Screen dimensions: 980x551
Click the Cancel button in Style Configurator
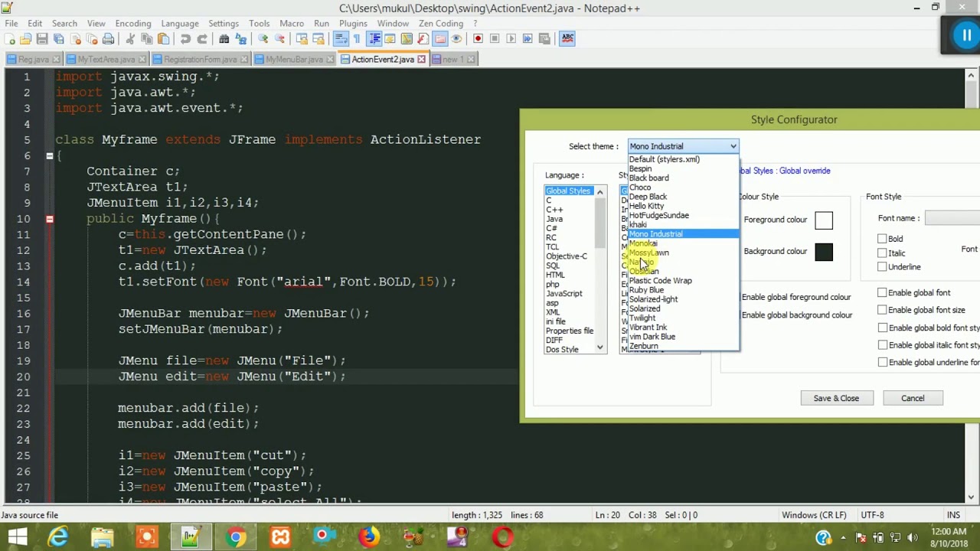(x=913, y=398)
